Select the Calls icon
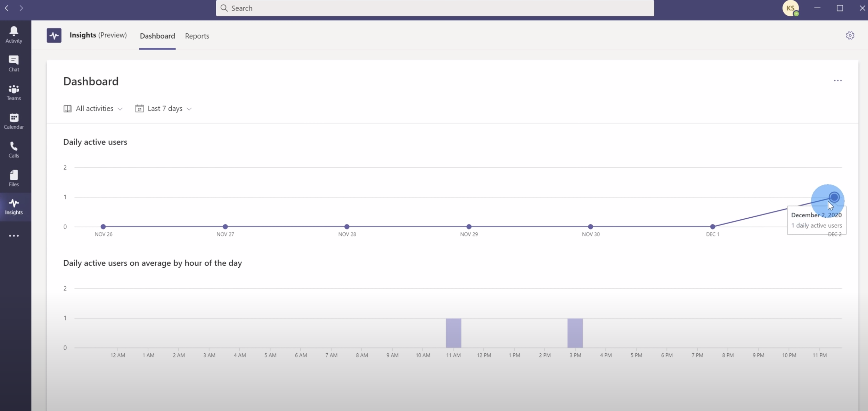 coord(14,149)
